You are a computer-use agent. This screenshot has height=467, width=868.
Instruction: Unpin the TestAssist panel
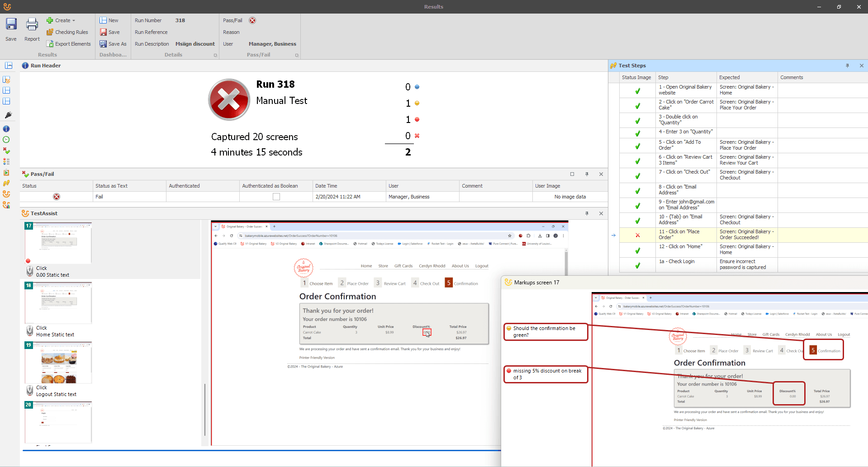[x=587, y=213]
